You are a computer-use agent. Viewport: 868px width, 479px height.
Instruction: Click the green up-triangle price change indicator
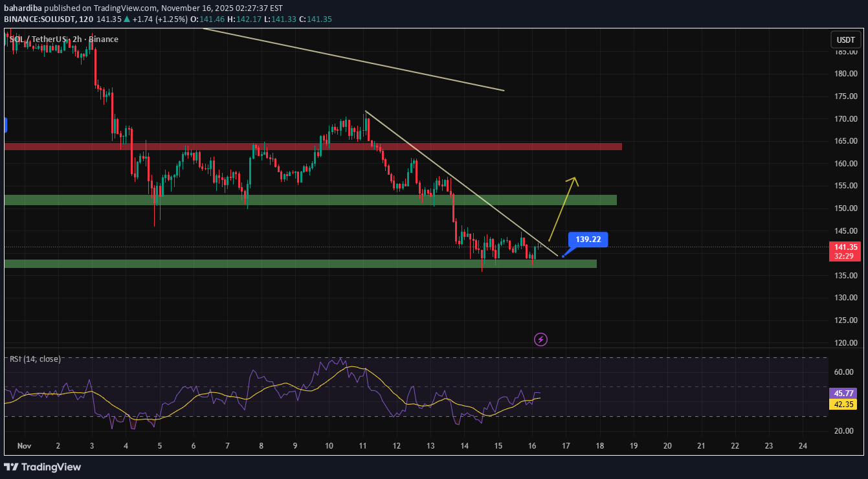coord(128,19)
